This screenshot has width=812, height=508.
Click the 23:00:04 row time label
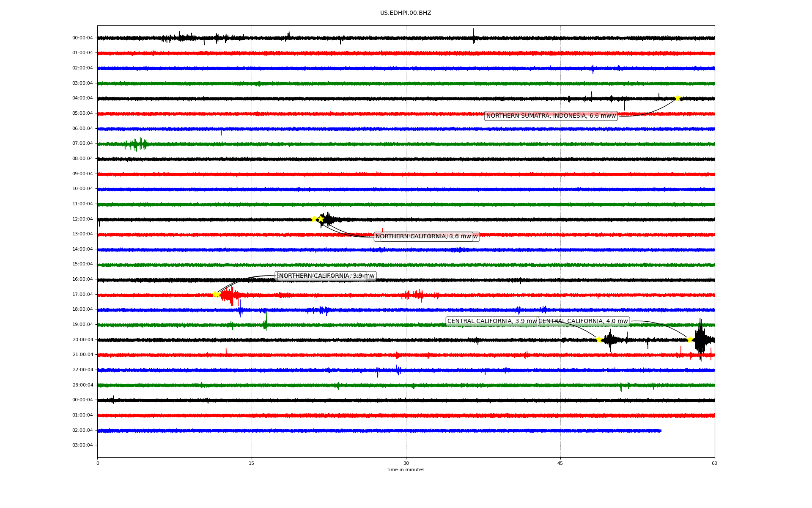tap(82, 385)
